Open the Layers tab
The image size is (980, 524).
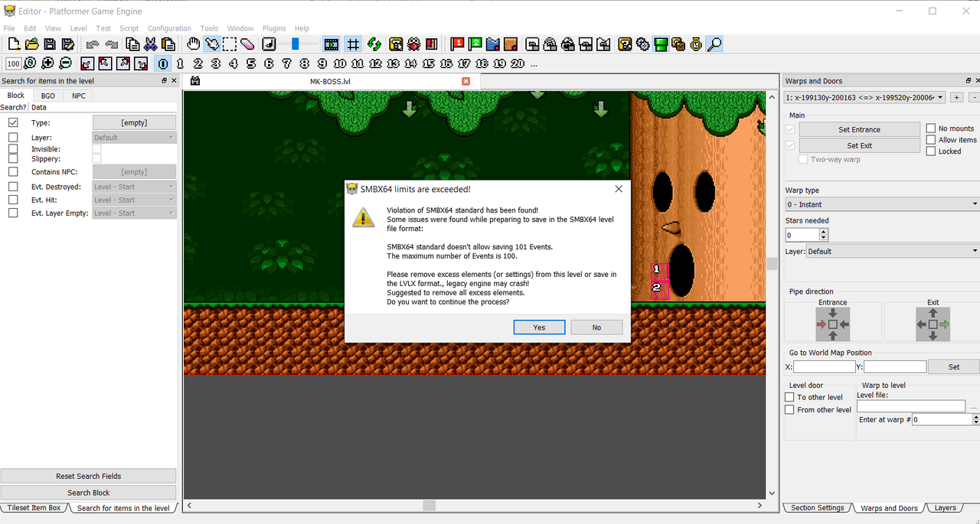945,508
